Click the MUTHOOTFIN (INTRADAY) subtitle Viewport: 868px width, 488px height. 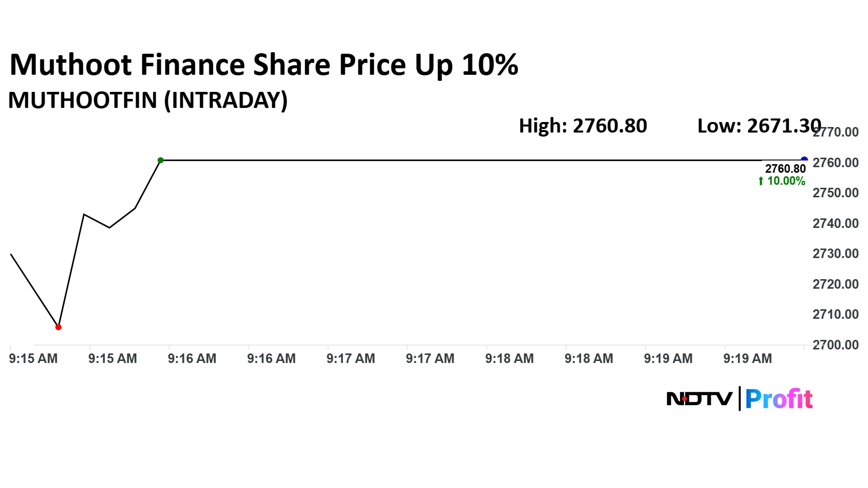[148, 100]
